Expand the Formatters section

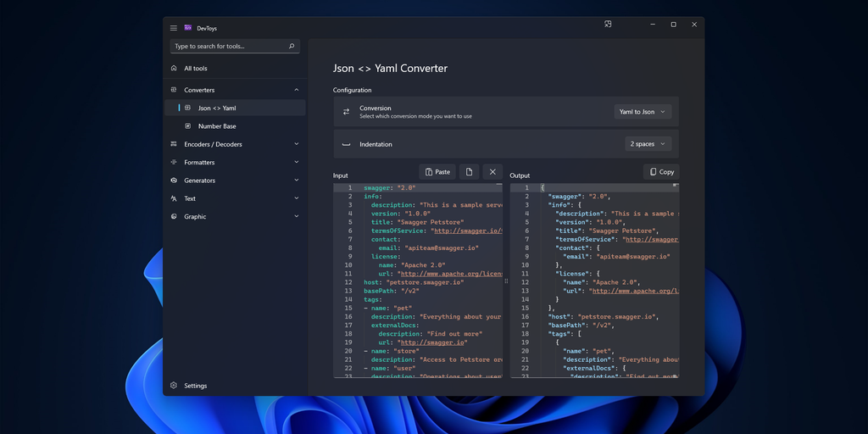pos(296,162)
